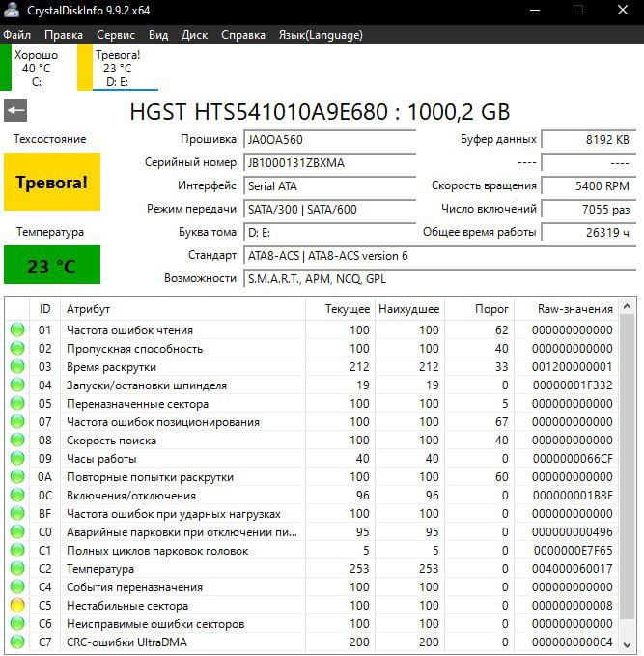Open the Язык(Language) menu
The image size is (644, 656).
[x=321, y=35]
